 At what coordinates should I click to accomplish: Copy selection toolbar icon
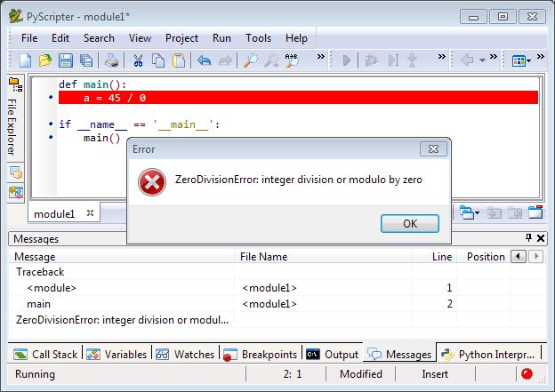(x=158, y=60)
